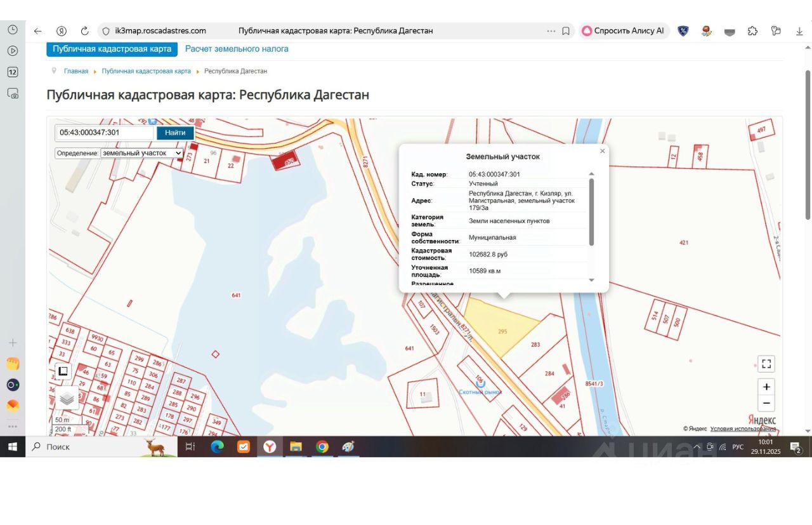Reload the cadastral map page
The image size is (812, 525).
pos(84,30)
